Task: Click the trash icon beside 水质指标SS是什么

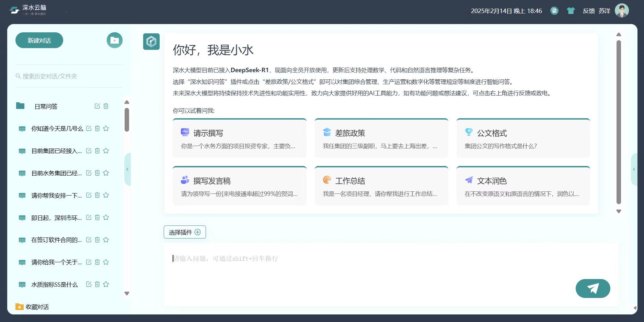Action: tap(97, 284)
